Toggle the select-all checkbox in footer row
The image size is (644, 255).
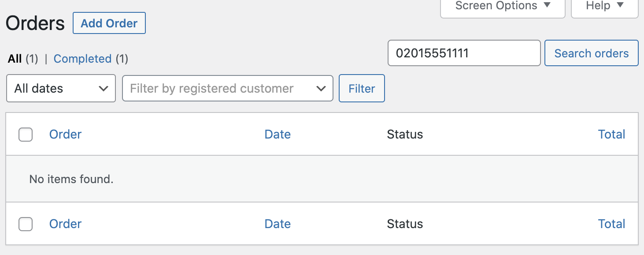25,224
